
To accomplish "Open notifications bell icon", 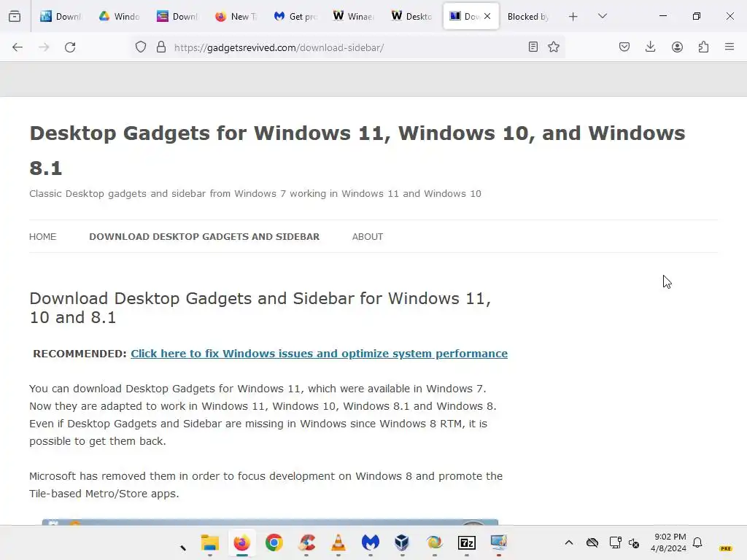I will (x=697, y=542).
